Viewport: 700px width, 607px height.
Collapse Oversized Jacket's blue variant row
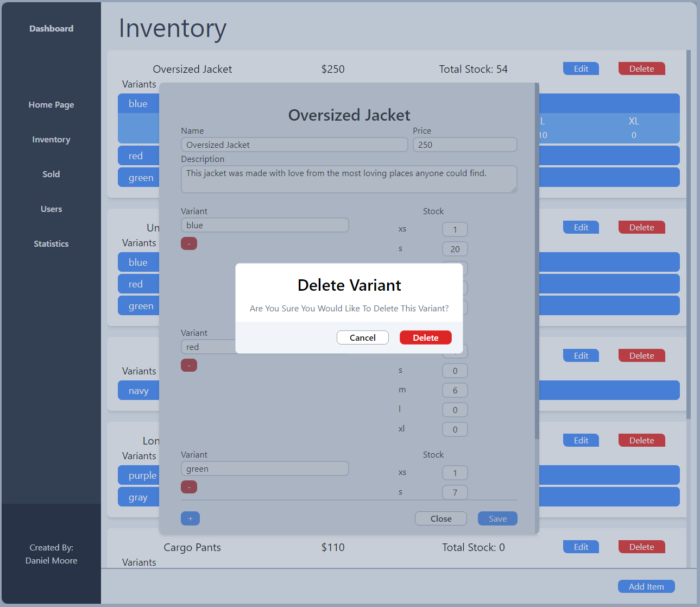(399, 103)
